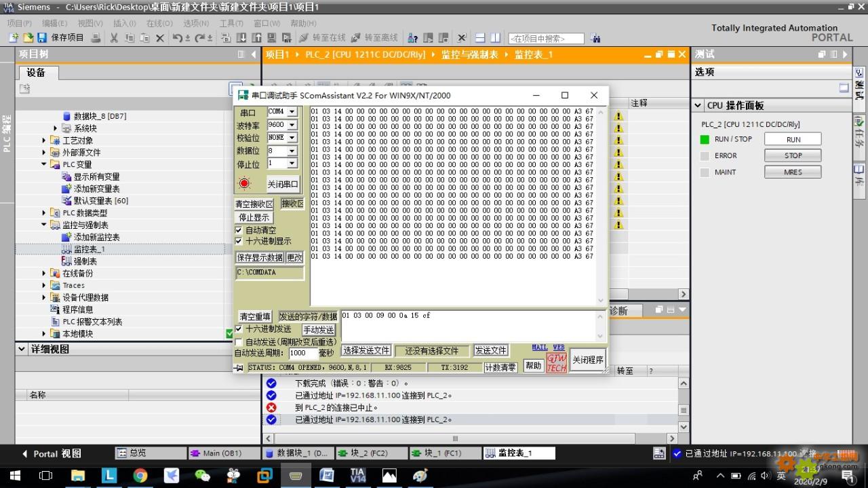Open the 选项(N) menu
868x488 pixels.
tap(196, 23)
